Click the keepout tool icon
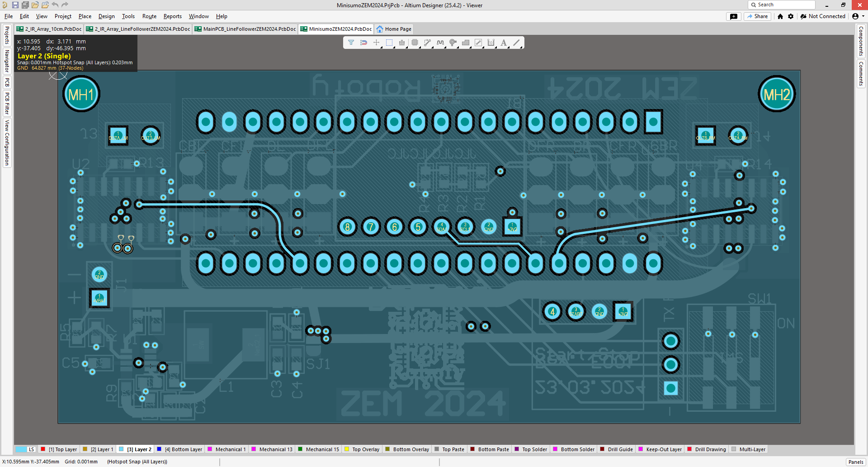 point(478,43)
